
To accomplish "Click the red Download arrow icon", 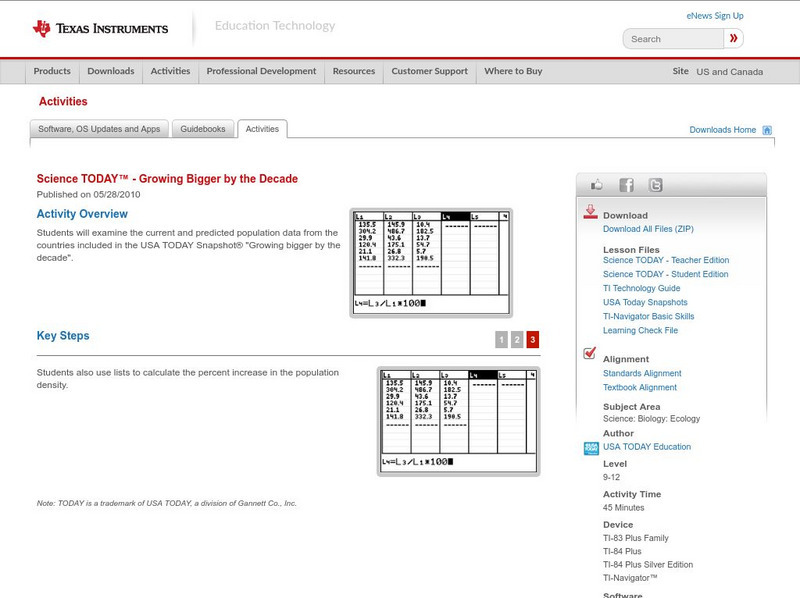I will (590, 212).
